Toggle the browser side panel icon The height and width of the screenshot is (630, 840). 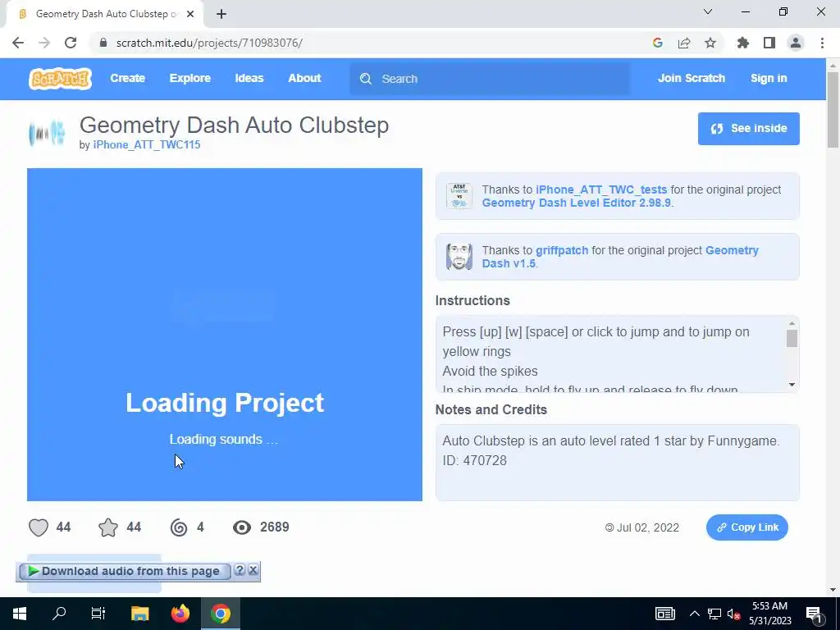(x=769, y=43)
